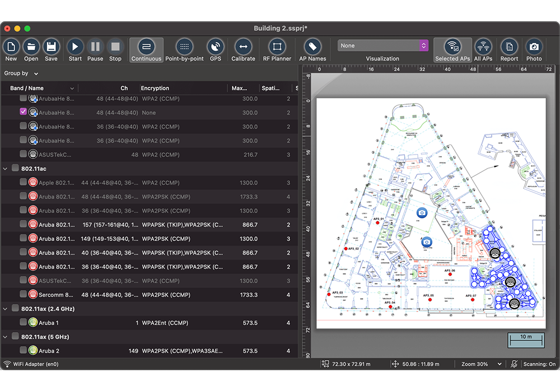Click the Aruba 2 access point icon

point(33,351)
